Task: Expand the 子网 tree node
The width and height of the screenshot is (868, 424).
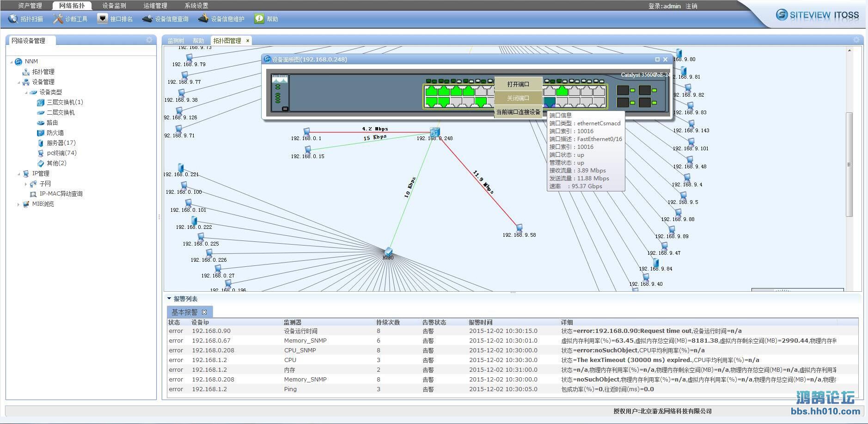Action: tap(26, 184)
